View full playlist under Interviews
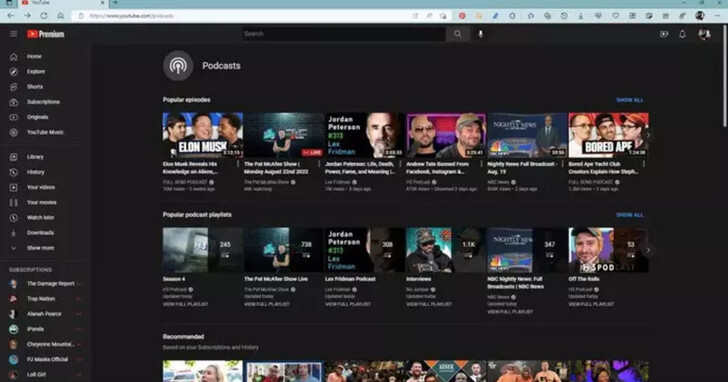728x382 pixels. [x=429, y=304]
